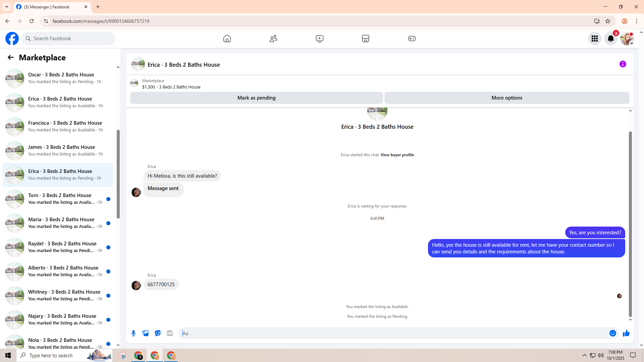Click the conversation list scrollbar

[118, 174]
